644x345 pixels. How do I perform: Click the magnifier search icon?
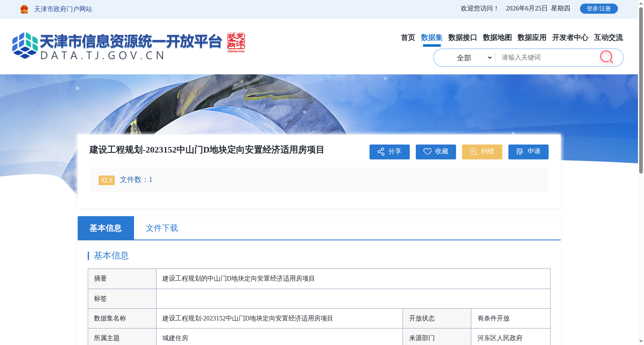[x=607, y=57]
